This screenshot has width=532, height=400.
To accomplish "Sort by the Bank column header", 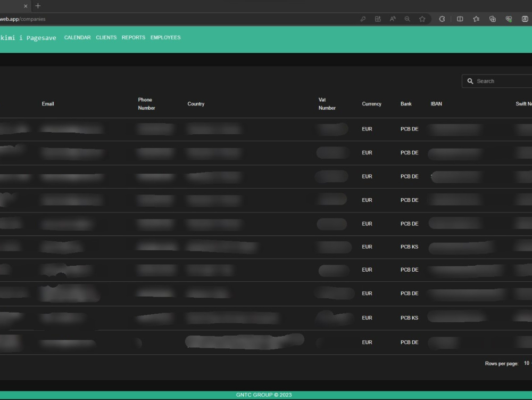I will [x=406, y=104].
